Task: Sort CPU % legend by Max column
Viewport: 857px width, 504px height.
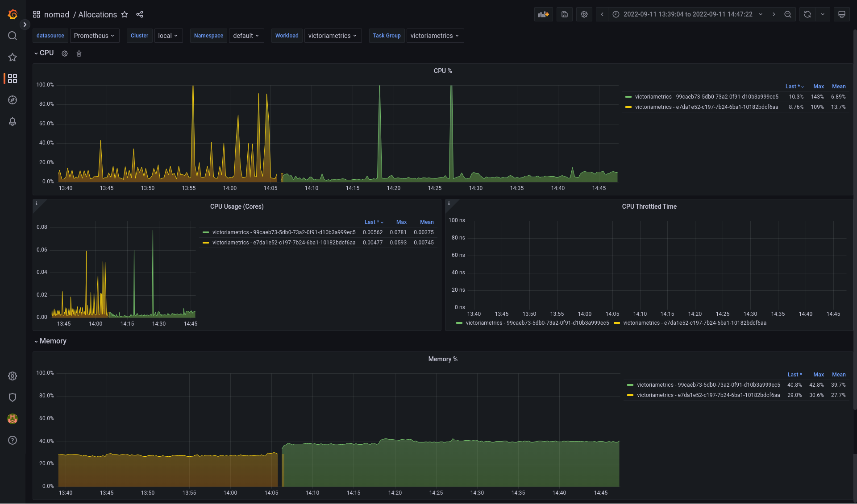Action: click(x=818, y=87)
